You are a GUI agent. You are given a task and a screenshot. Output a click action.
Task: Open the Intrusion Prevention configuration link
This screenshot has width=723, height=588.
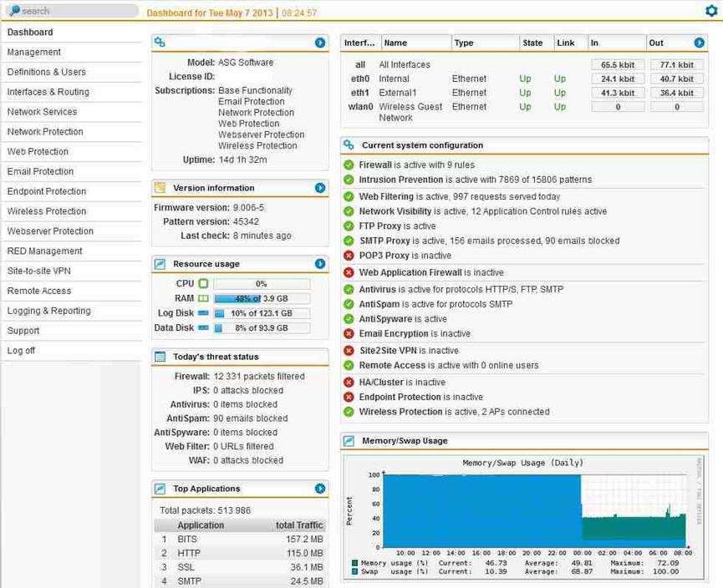click(400, 180)
